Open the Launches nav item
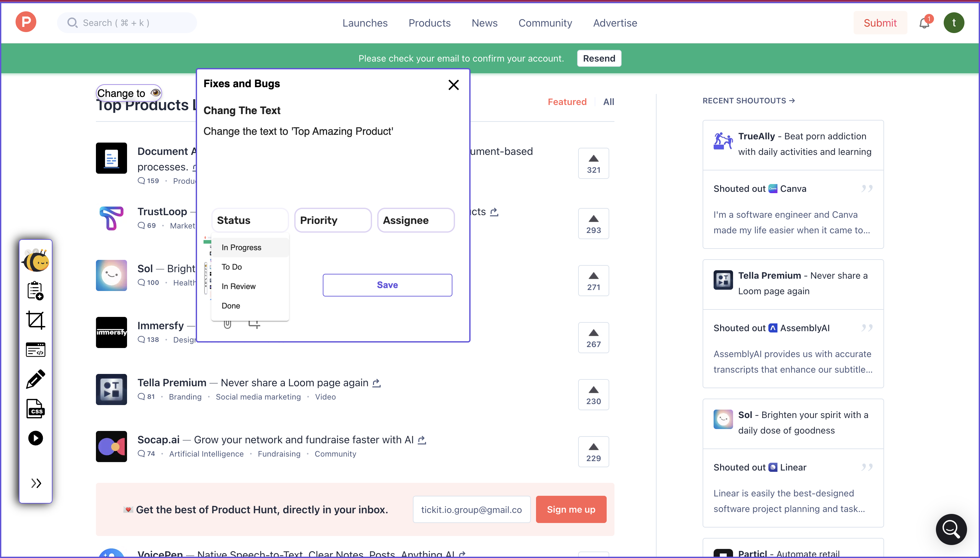Viewport: 980px width, 558px height. [x=365, y=23]
